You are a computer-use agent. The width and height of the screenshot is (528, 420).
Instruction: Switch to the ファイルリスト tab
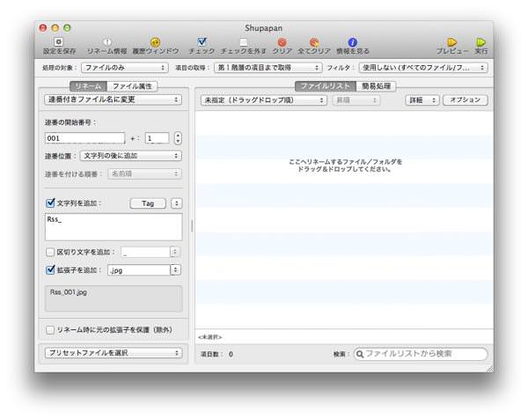tap(326, 86)
